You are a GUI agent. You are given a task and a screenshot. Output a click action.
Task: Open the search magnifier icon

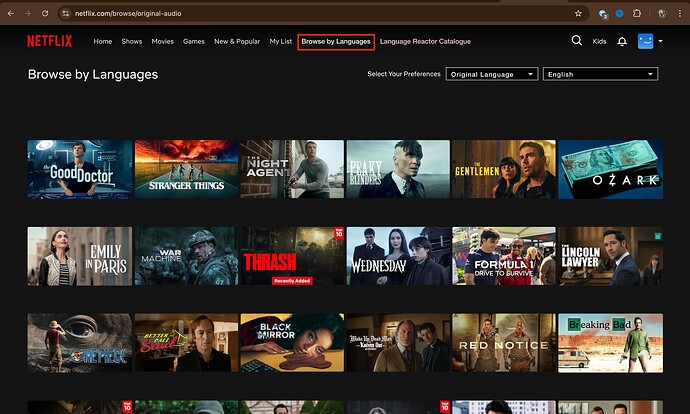pos(576,41)
